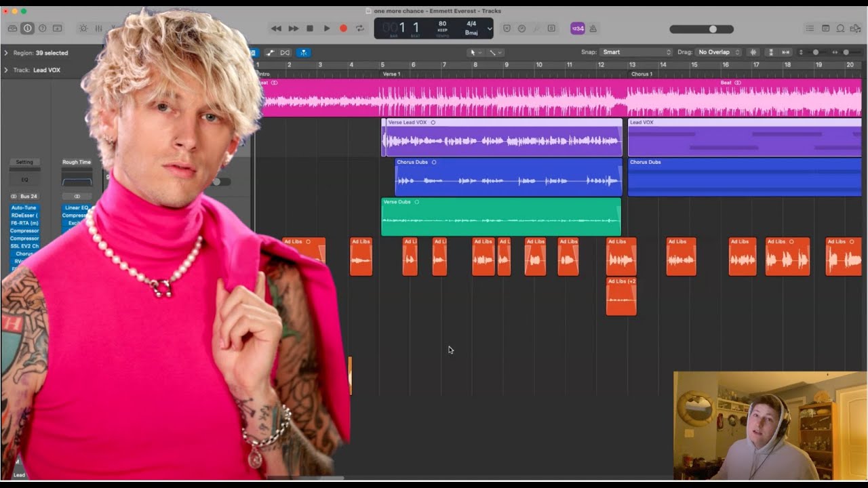Open the List Editors icon
This screenshot has width=868, height=488.
[810, 28]
